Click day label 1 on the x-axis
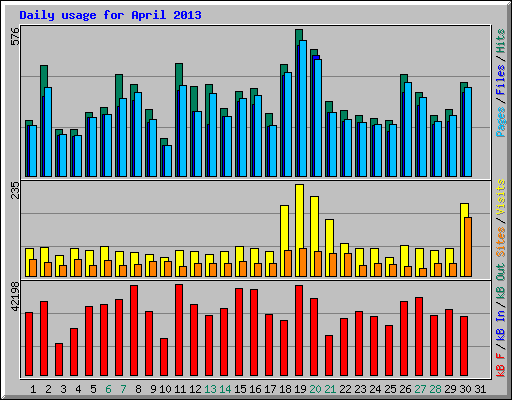Screen dimensions: 512x400 pos(33,389)
